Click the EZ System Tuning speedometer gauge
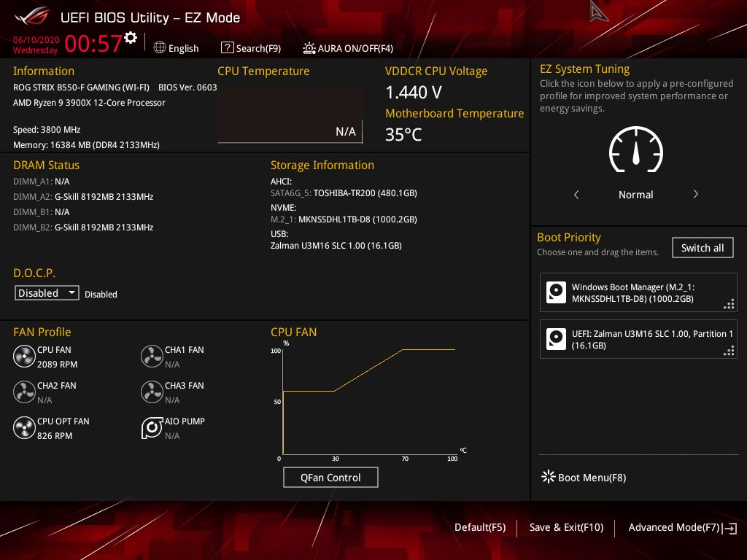Screen dimensions: 747x560 (x=636, y=149)
